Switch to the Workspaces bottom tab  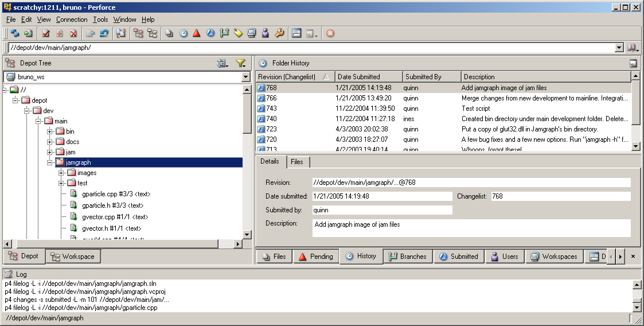coord(554,256)
